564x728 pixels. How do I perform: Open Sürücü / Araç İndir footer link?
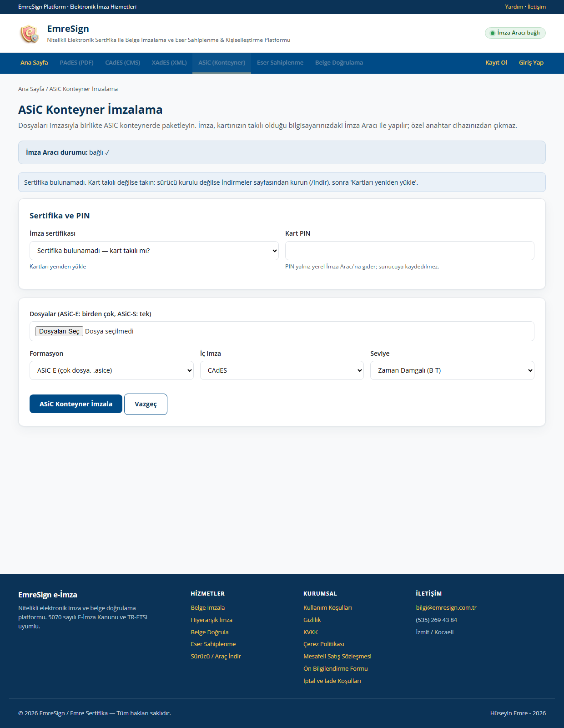coord(216,657)
